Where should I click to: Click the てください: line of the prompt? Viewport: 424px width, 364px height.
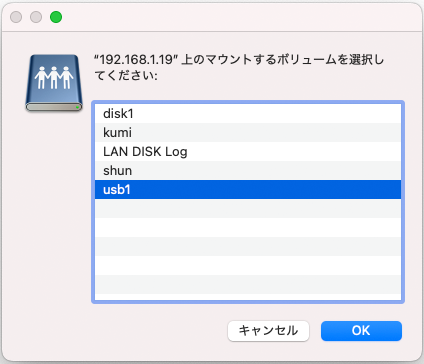126,75
